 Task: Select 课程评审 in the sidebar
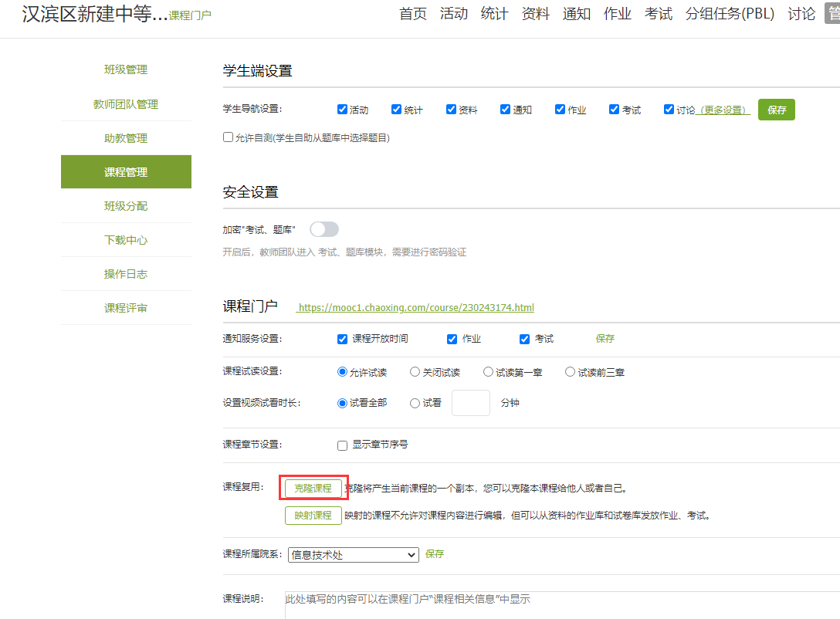(126, 308)
